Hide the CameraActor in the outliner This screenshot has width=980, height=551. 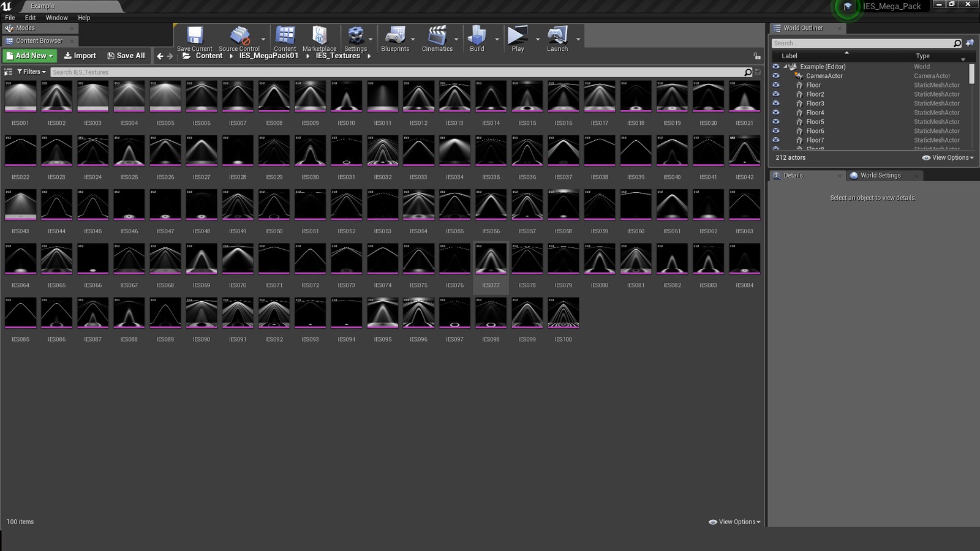tap(776, 76)
